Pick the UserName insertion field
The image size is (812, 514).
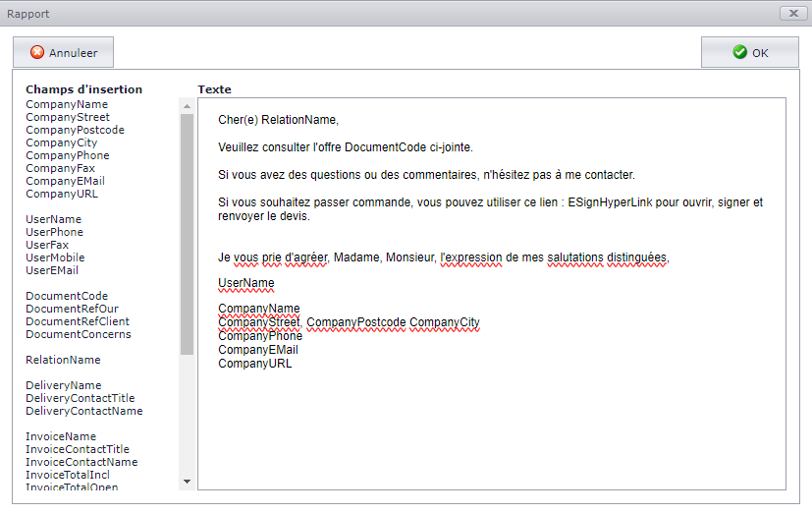pos(53,219)
